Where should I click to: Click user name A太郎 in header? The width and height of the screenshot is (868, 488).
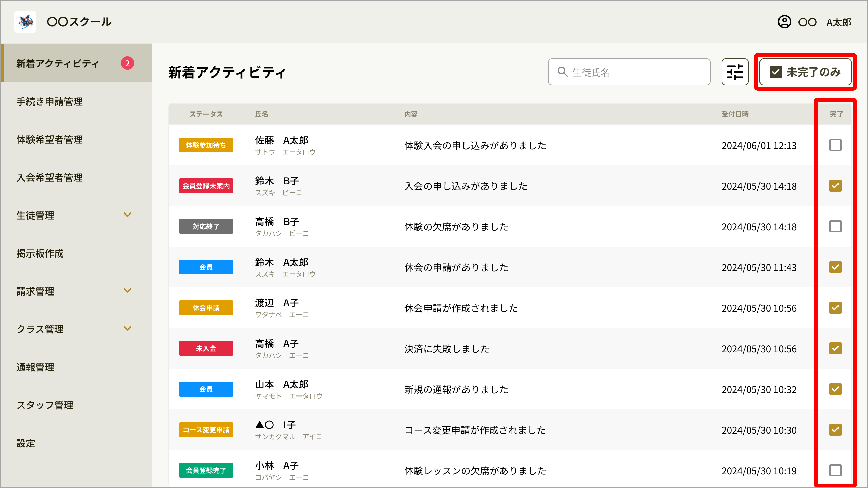point(839,22)
